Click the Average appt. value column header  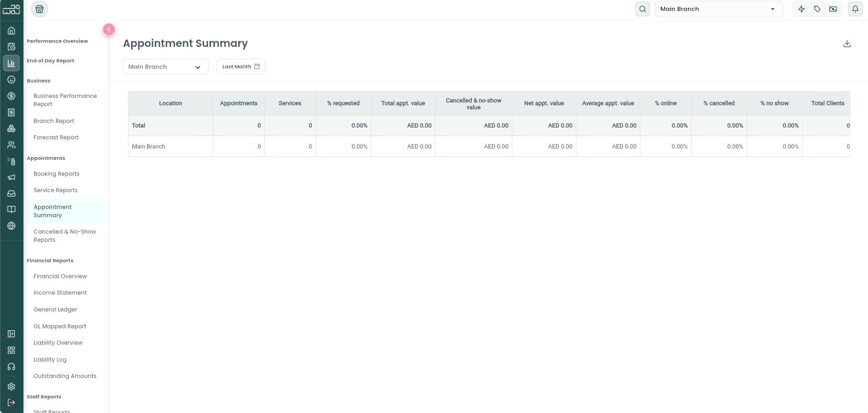coord(608,103)
